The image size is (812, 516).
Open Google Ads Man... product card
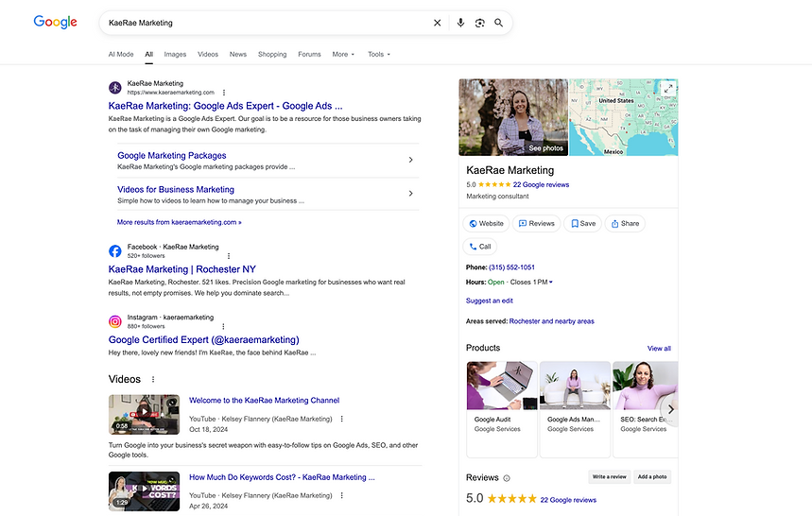point(575,409)
